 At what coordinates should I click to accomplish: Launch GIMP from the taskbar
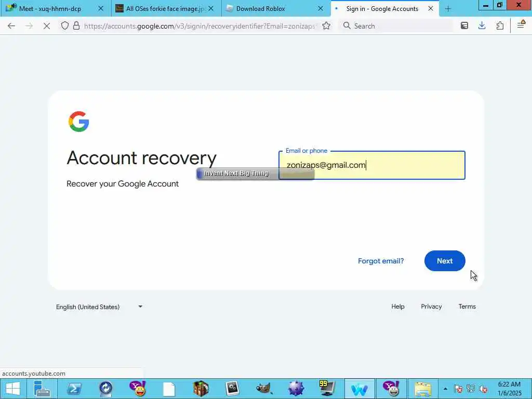click(x=263, y=389)
